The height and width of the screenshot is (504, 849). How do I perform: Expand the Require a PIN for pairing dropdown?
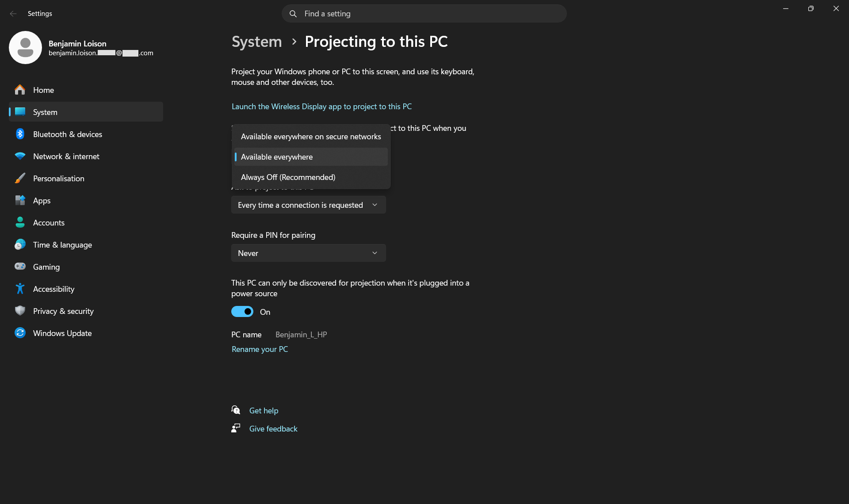point(308,253)
